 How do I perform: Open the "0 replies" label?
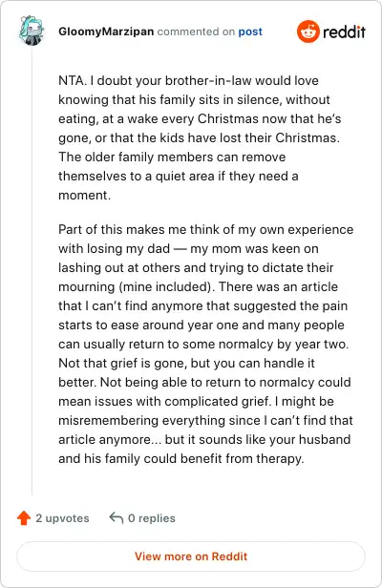pos(152,518)
